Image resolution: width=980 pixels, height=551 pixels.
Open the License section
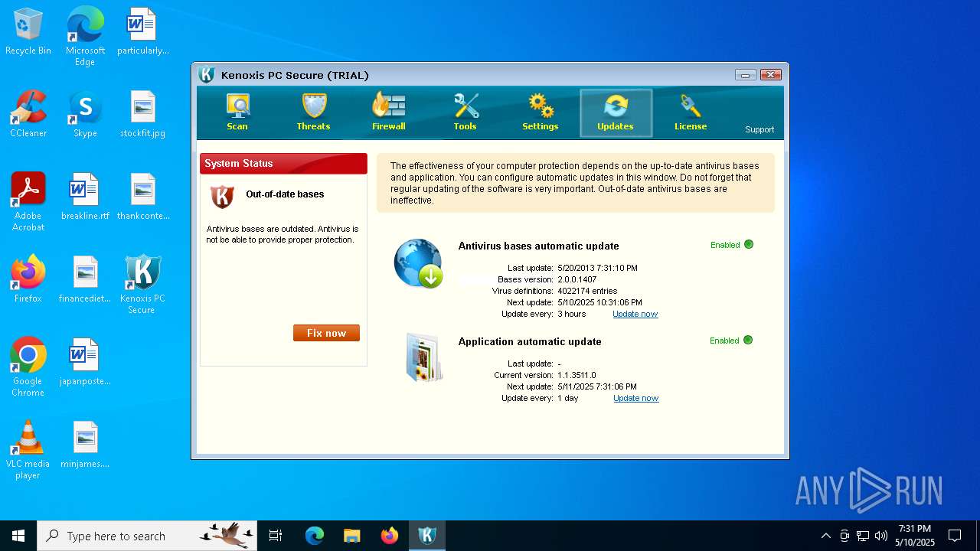(x=691, y=112)
